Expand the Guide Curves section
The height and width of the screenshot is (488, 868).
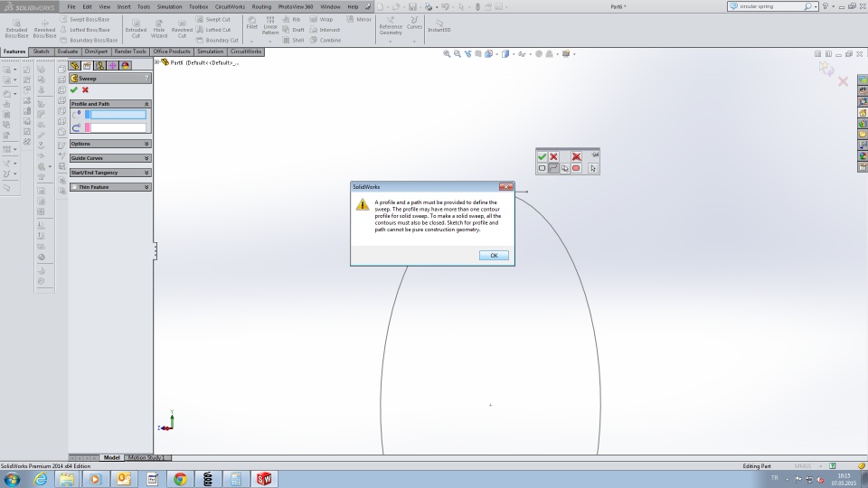146,158
